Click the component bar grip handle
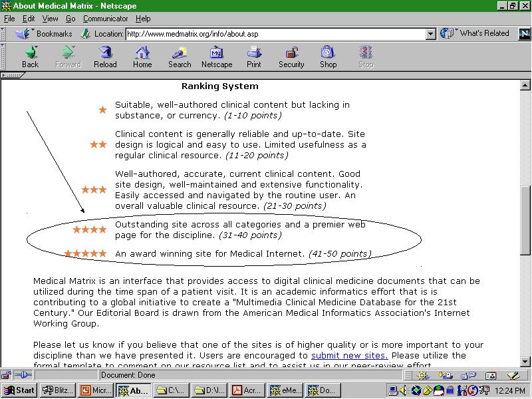 click(408, 375)
